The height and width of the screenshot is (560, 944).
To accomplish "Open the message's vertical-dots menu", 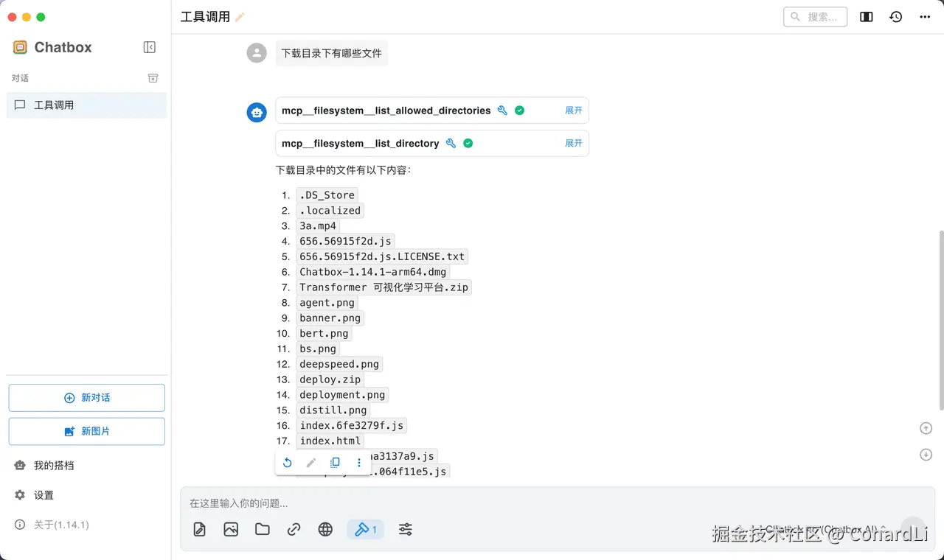I will [359, 463].
